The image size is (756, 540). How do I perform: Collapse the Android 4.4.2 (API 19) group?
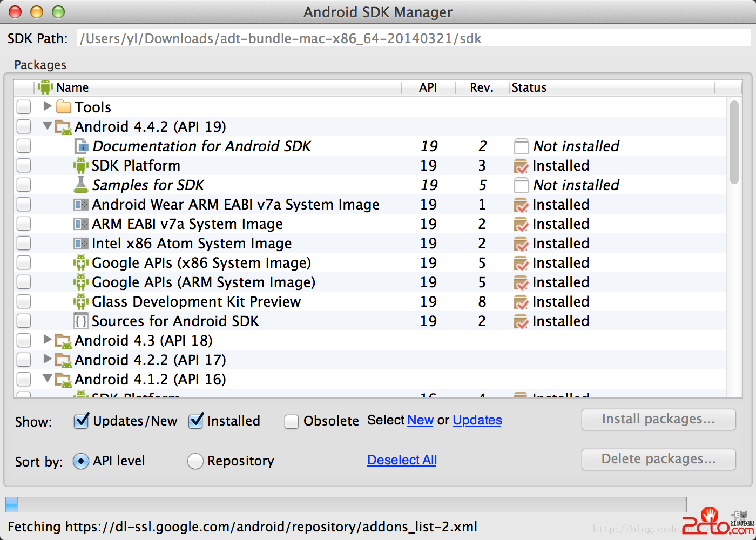[48, 126]
